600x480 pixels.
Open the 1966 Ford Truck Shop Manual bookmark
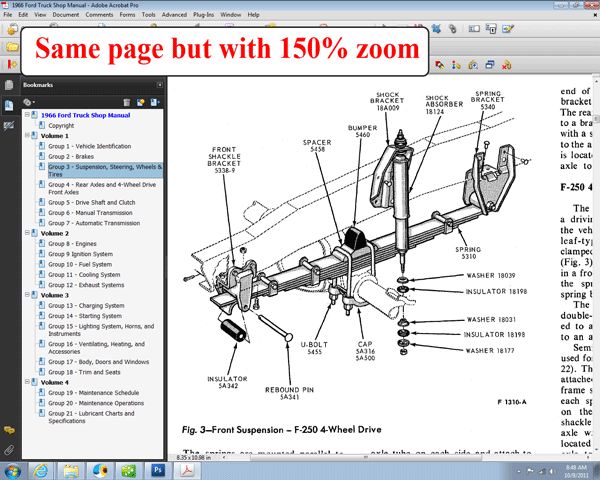(85, 115)
